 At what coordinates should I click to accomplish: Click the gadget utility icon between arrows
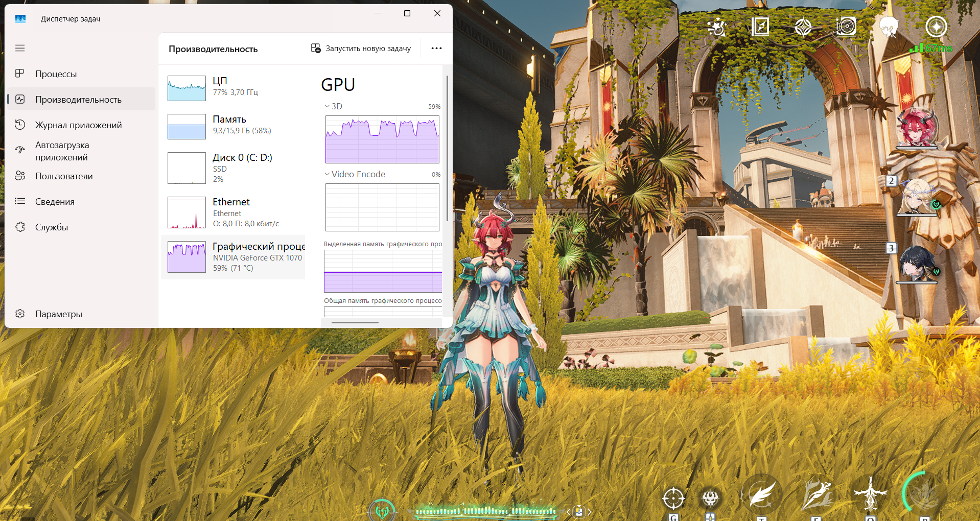tap(579, 511)
